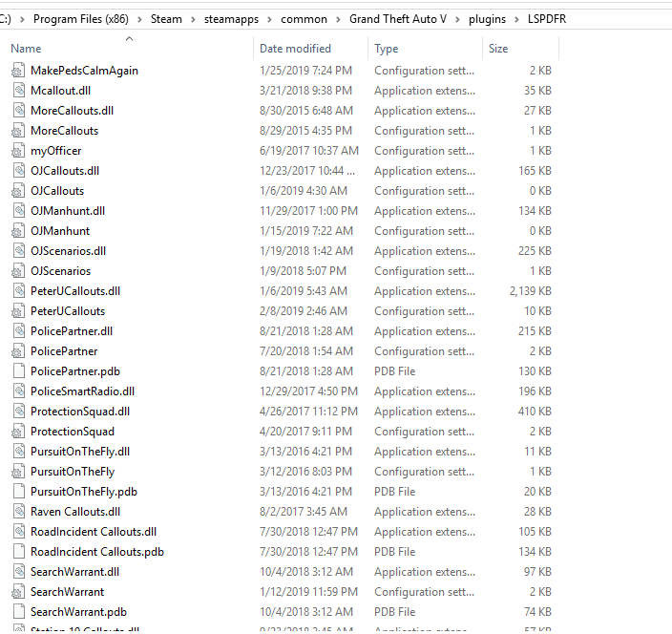672x634 pixels.
Task: Select the PolicePartner config file name
Action: (64, 351)
